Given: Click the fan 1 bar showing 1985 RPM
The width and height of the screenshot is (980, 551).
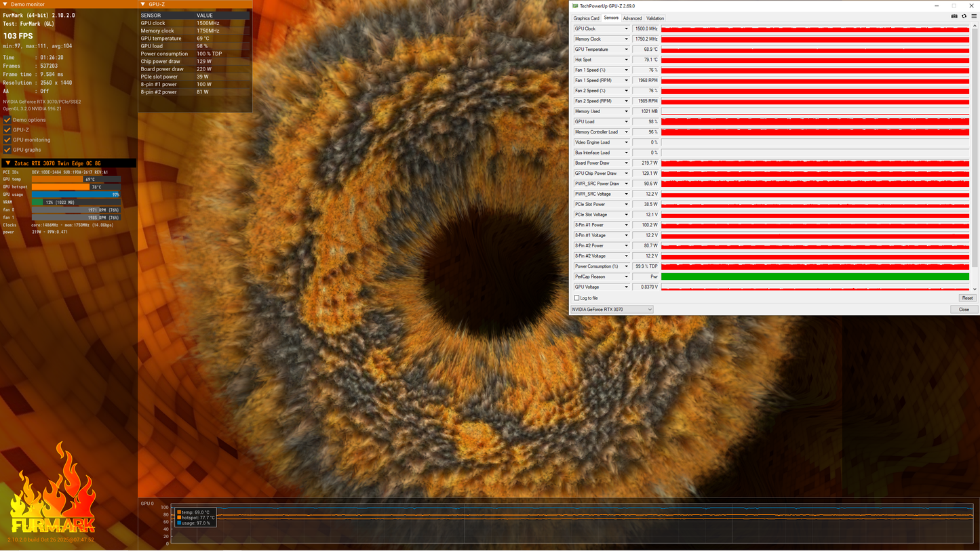Looking at the screenshot, I should tap(76, 218).
